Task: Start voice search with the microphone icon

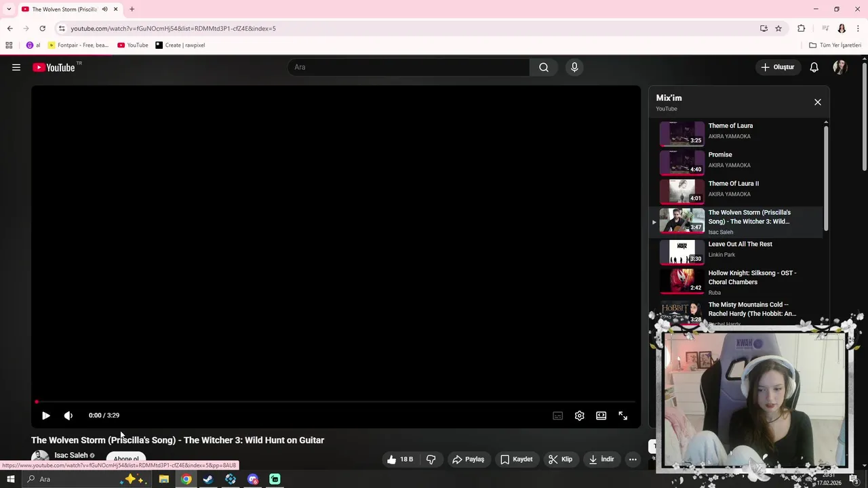Action: [x=574, y=67]
